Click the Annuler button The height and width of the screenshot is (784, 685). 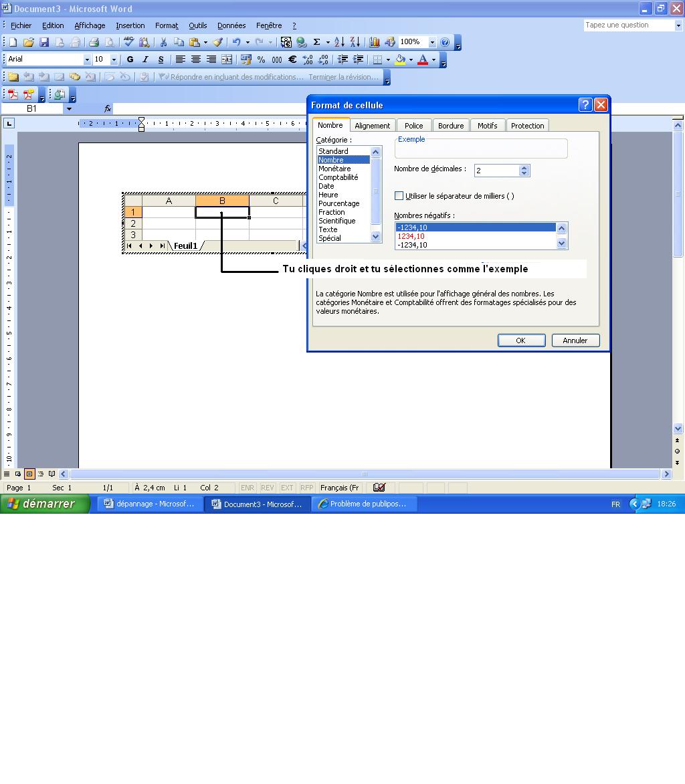[575, 340]
